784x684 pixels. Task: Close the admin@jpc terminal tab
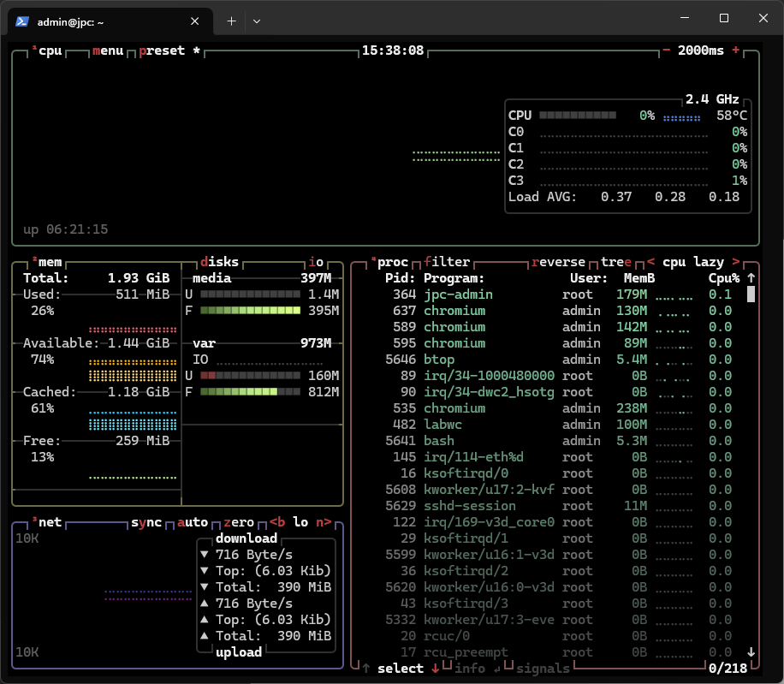pyautogui.click(x=196, y=21)
